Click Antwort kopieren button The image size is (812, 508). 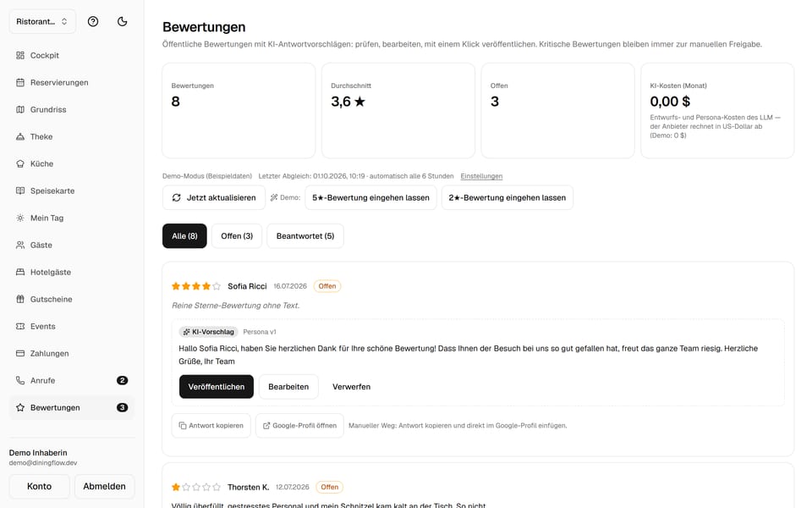click(211, 426)
